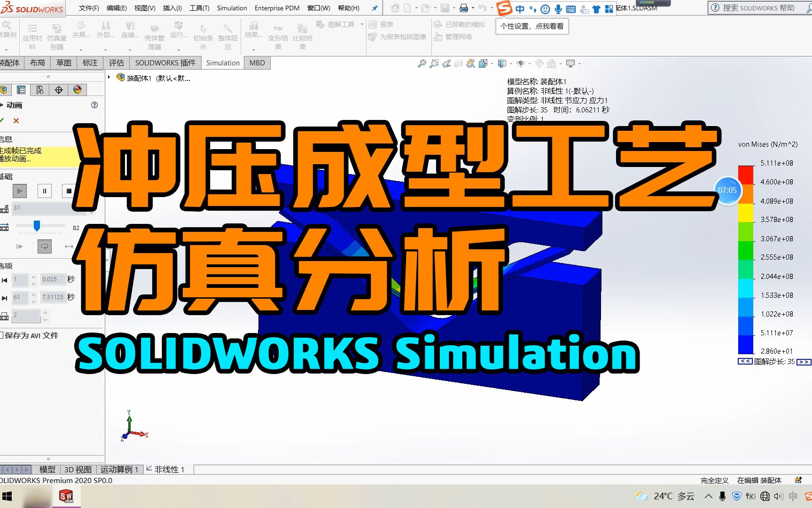This screenshot has height=508, width=812.
Task: Pin the menu bar with pushpin icon
Action: pos(375,8)
